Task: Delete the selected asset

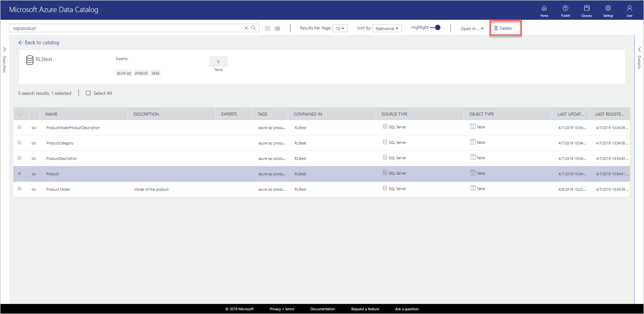Action: pyautogui.click(x=503, y=28)
